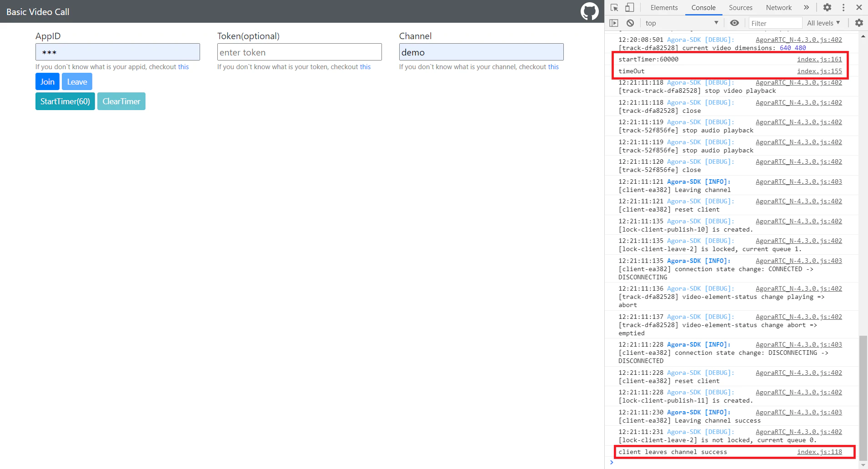Switch to the Network tab
868x469 pixels.
(778, 8)
